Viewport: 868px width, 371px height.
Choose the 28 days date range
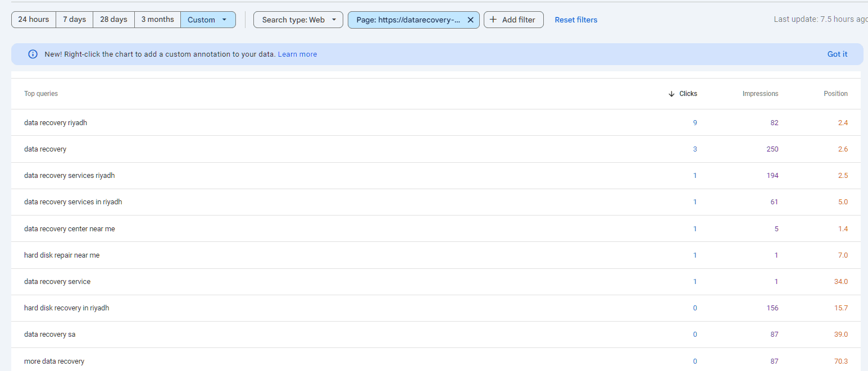(x=113, y=20)
